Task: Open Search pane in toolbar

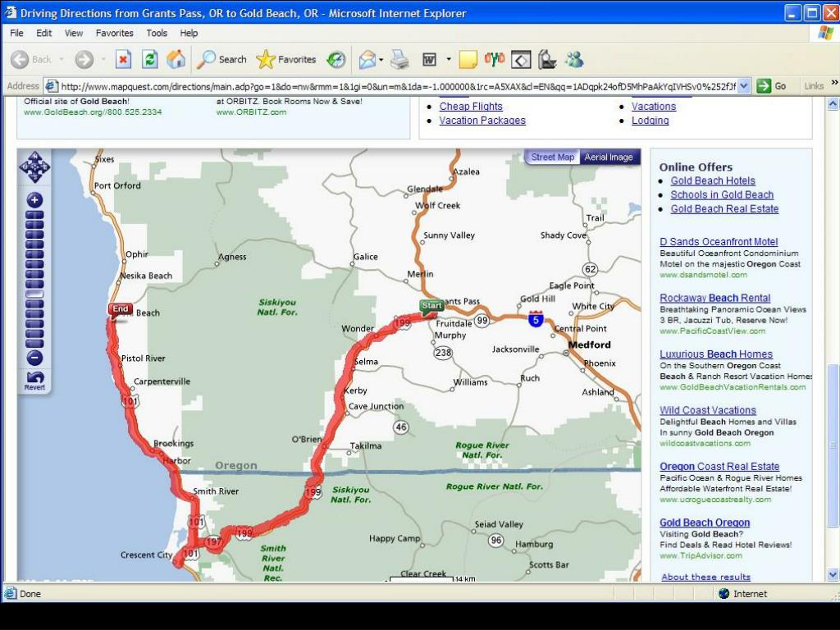Action: (x=221, y=59)
